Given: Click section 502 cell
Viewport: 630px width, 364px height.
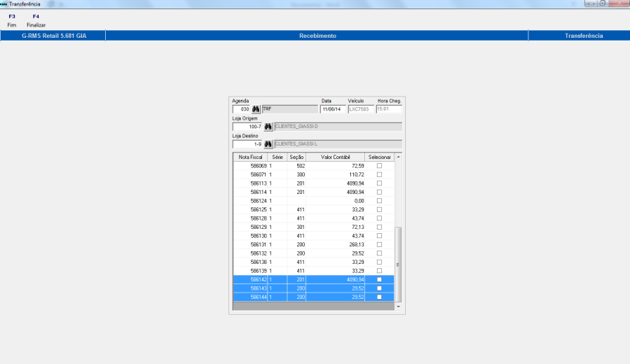Looking at the screenshot, I should [296, 166].
